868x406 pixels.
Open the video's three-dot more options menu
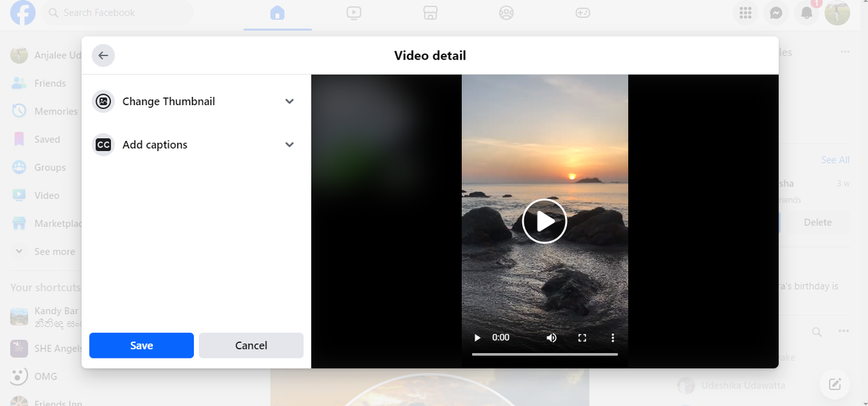612,338
